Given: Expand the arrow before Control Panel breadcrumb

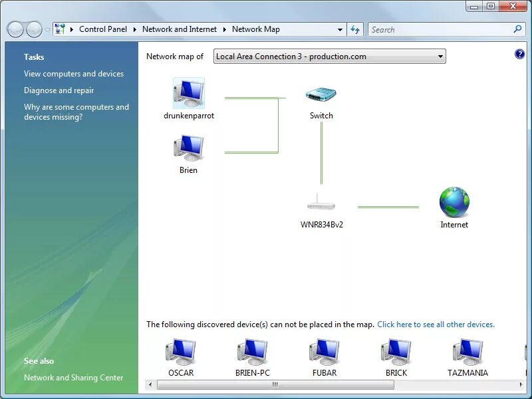Looking at the screenshot, I should 72,29.
